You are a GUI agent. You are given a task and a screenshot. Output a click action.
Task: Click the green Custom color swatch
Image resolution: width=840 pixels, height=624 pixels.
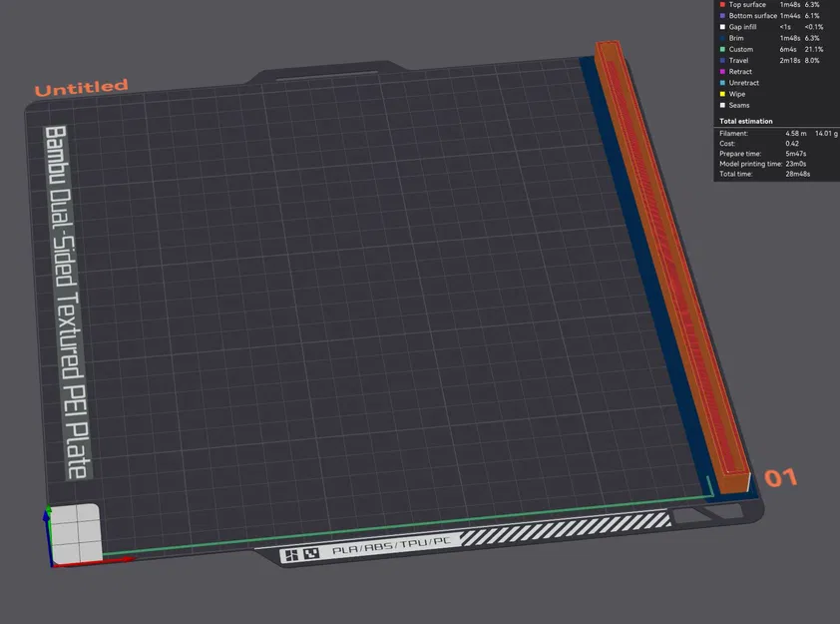click(722, 49)
